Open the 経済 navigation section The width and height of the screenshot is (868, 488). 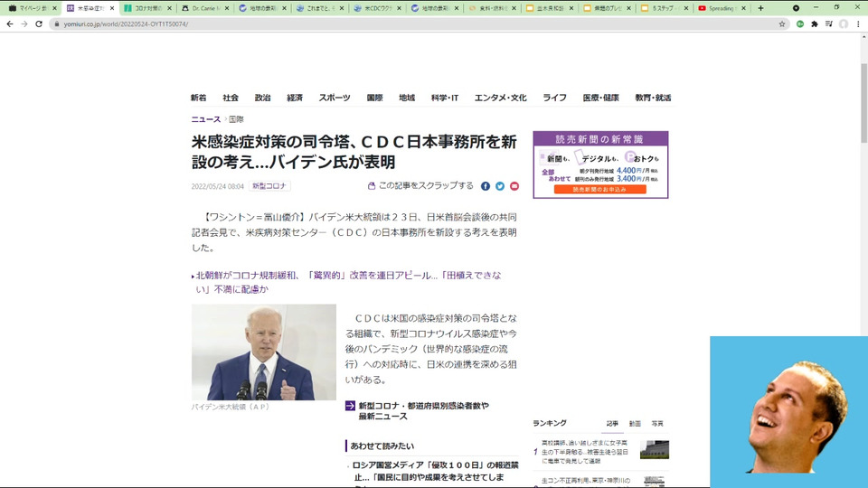point(295,98)
